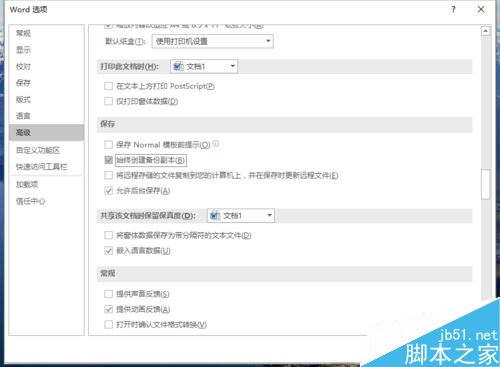
Task: Open the 显示 options page
Action: pos(46,50)
